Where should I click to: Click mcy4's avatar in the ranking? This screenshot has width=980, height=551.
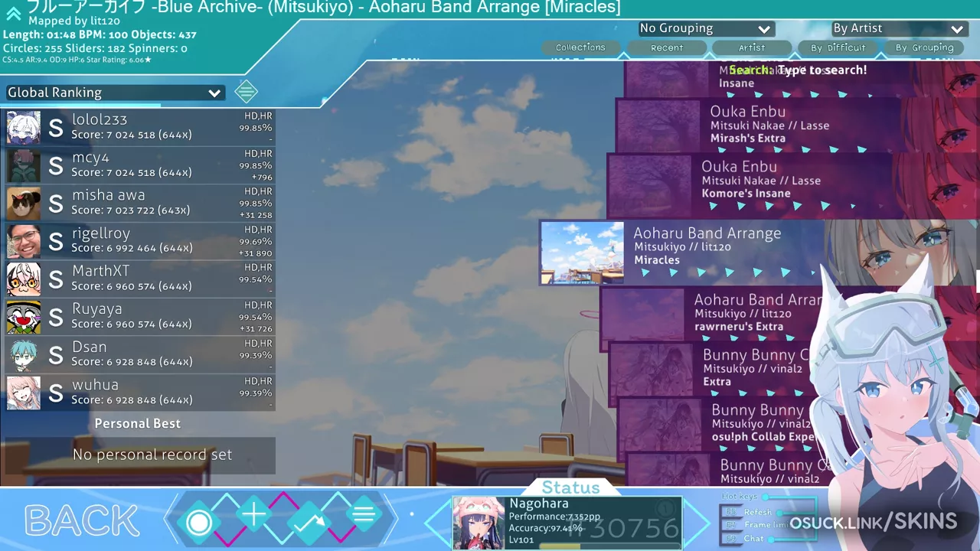[24, 165]
